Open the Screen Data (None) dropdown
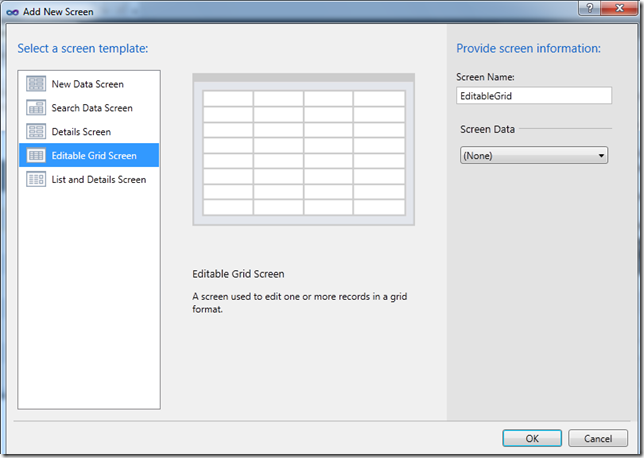 coord(534,156)
